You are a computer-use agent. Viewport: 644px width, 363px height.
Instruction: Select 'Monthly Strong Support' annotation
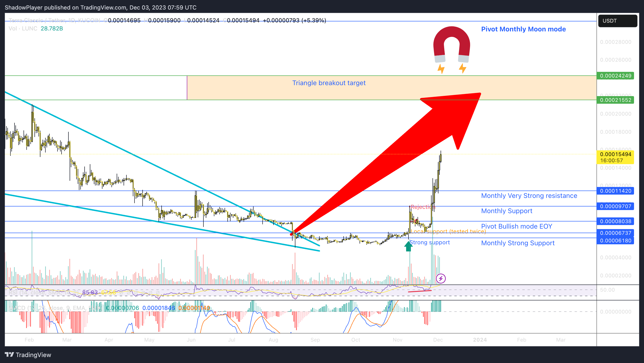click(518, 243)
